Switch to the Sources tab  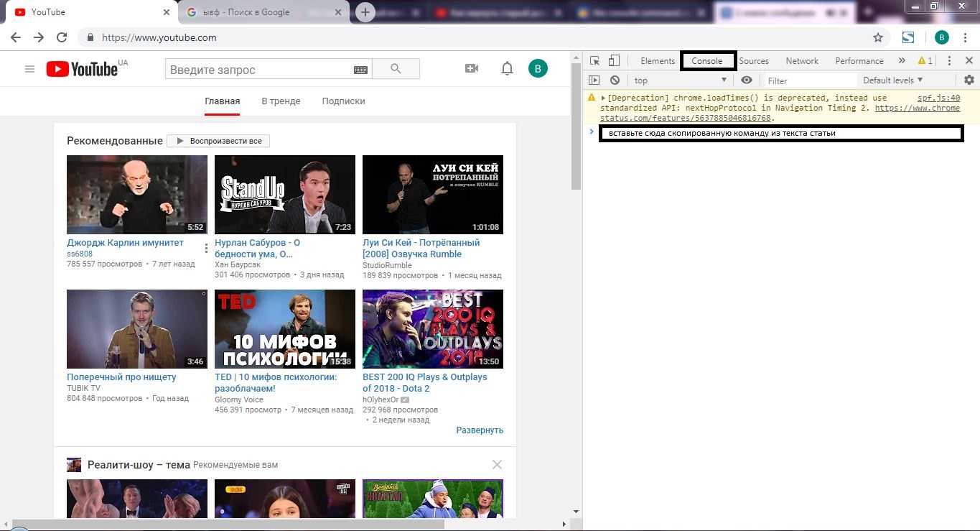point(754,61)
